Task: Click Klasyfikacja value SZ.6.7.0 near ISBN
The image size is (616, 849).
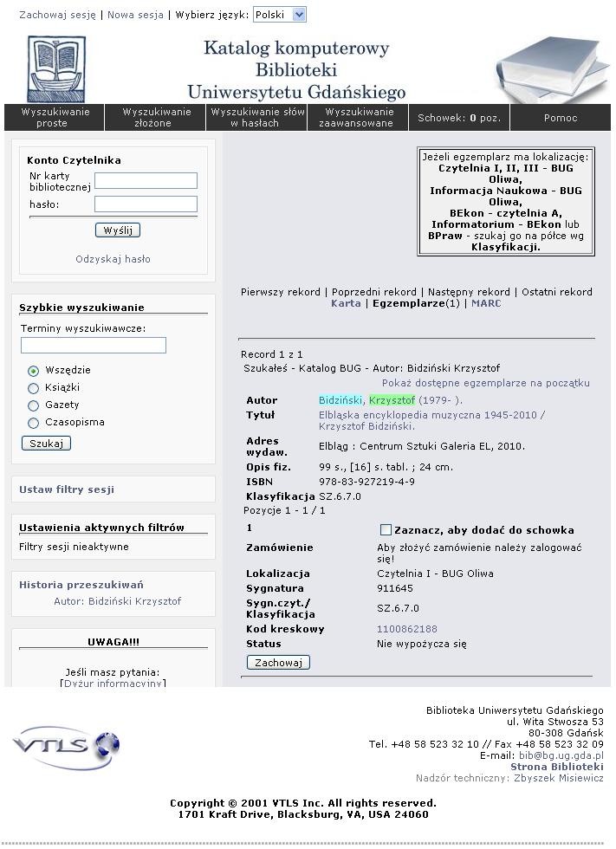Action: point(340,496)
